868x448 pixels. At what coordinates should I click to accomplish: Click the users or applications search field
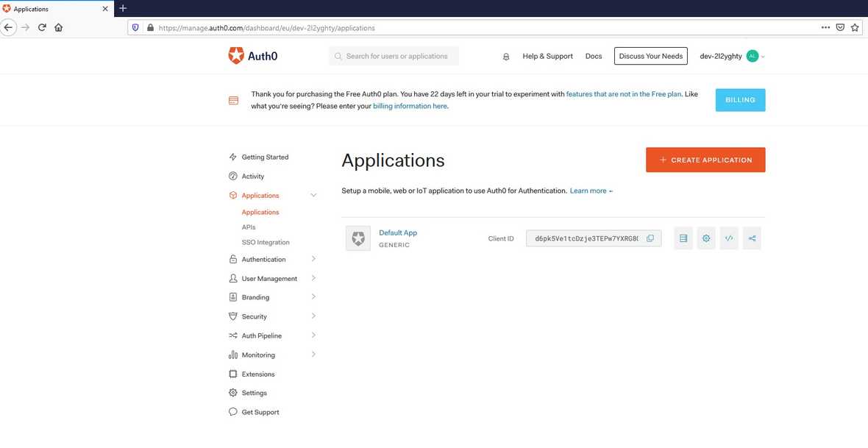pyautogui.click(x=395, y=55)
